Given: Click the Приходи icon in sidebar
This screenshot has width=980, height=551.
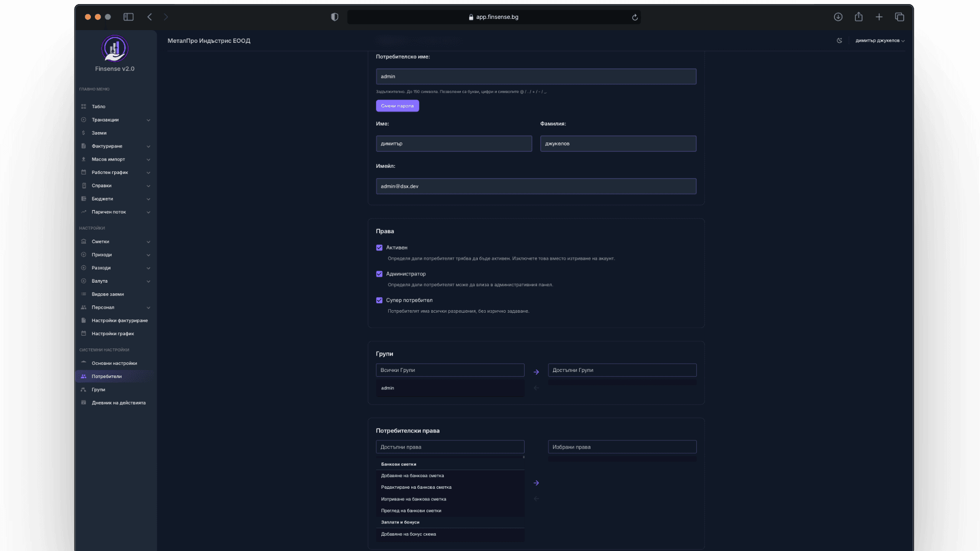Looking at the screenshot, I should click(84, 255).
